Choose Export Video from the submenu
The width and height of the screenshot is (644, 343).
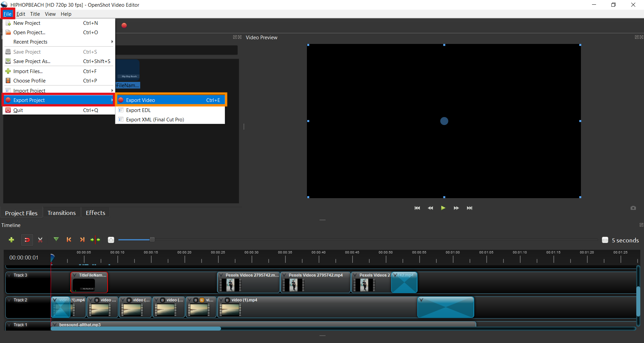[171, 100]
